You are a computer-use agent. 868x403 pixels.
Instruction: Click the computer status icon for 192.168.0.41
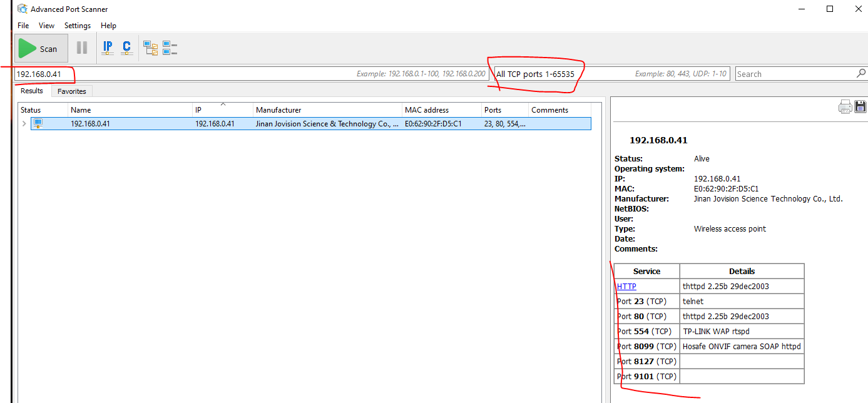(x=38, y=124)
